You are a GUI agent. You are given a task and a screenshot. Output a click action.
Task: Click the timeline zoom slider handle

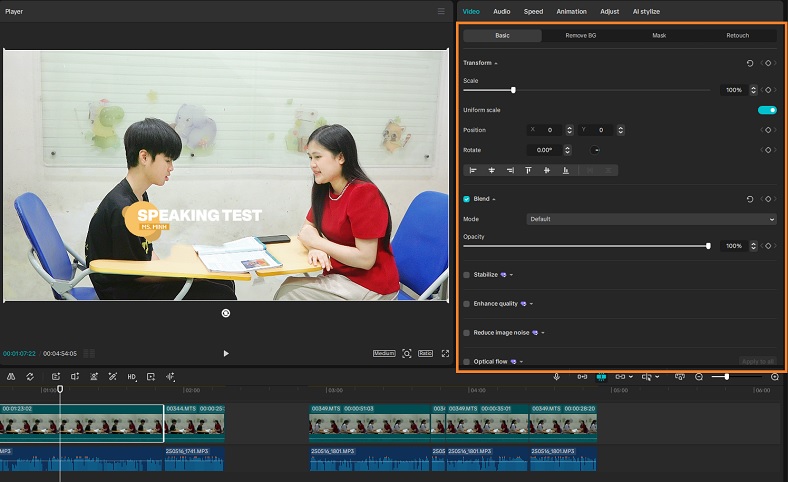[727, 376]
